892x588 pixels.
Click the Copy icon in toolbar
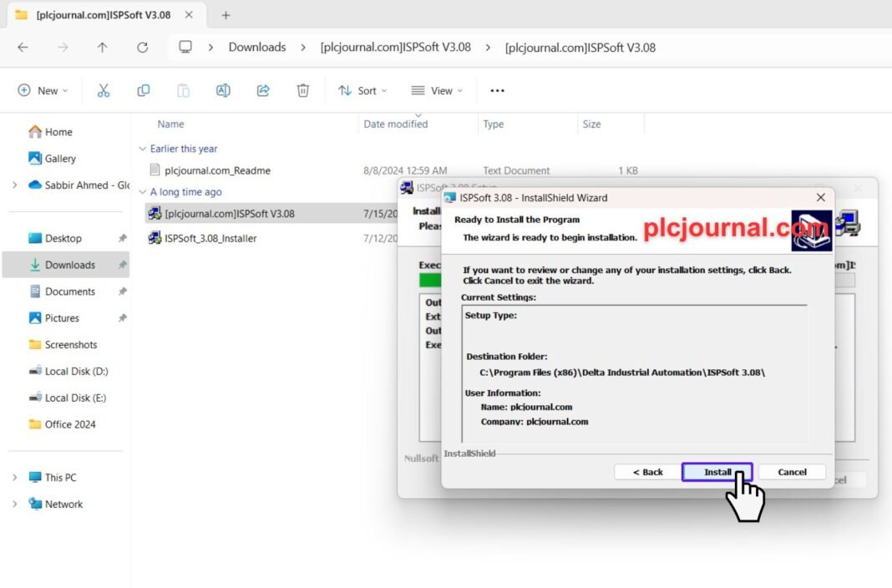pyautogui.click(x=143, y=91)
